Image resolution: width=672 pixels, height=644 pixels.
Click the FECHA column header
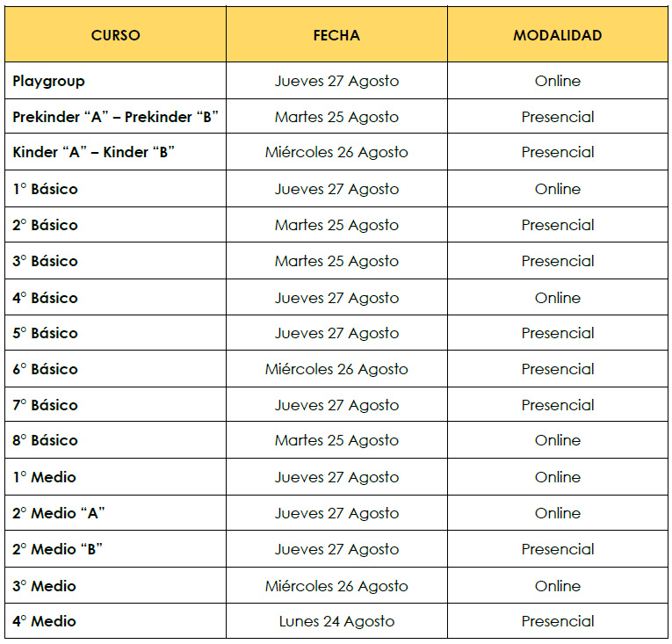(x=336, y=35)
